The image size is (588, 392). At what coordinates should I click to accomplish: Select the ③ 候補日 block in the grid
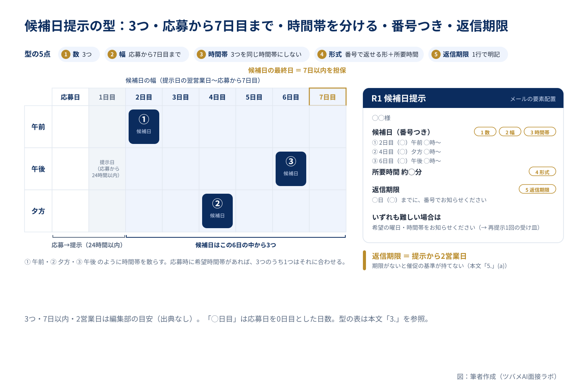[291, 169]
